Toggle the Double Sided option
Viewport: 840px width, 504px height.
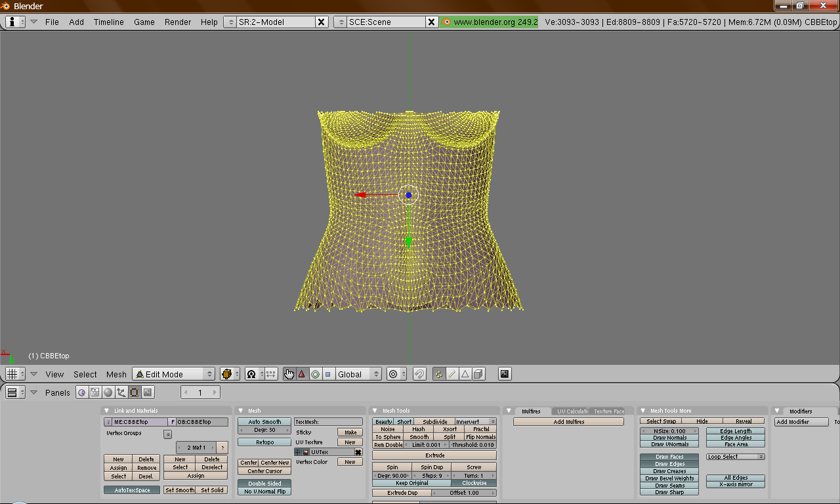coord(264,484)
